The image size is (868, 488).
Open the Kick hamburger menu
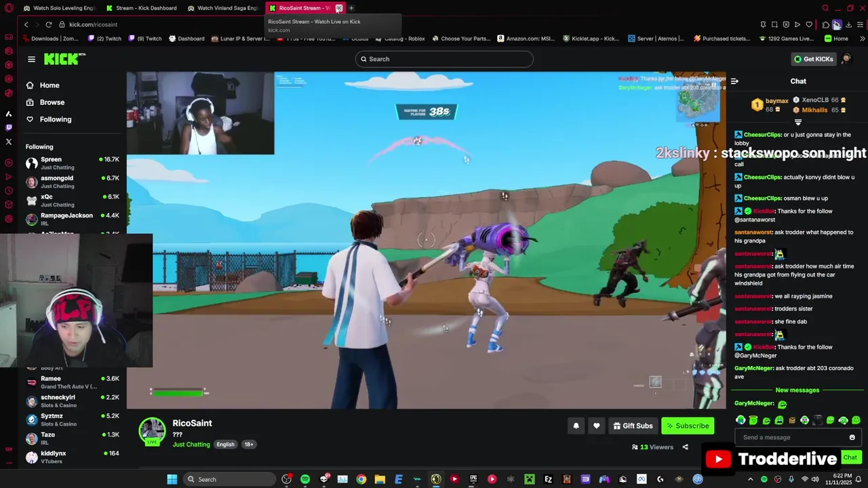(31, 60)
